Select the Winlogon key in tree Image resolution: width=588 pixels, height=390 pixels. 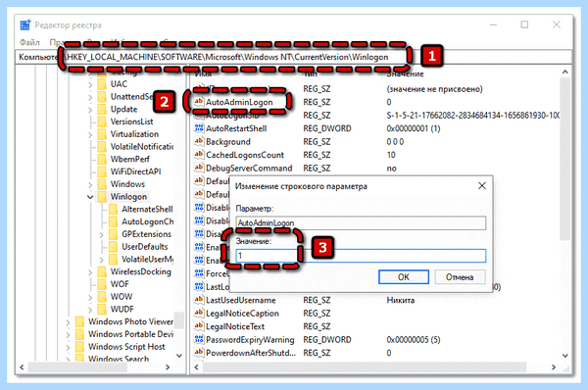click(128, 197)
